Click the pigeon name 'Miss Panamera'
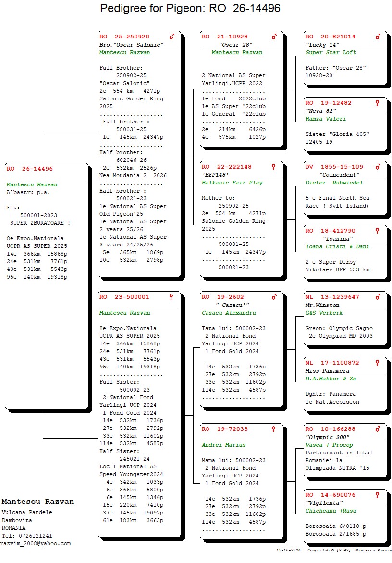Image resolution: width=392 pixels, height=563 pixels. 327,371
